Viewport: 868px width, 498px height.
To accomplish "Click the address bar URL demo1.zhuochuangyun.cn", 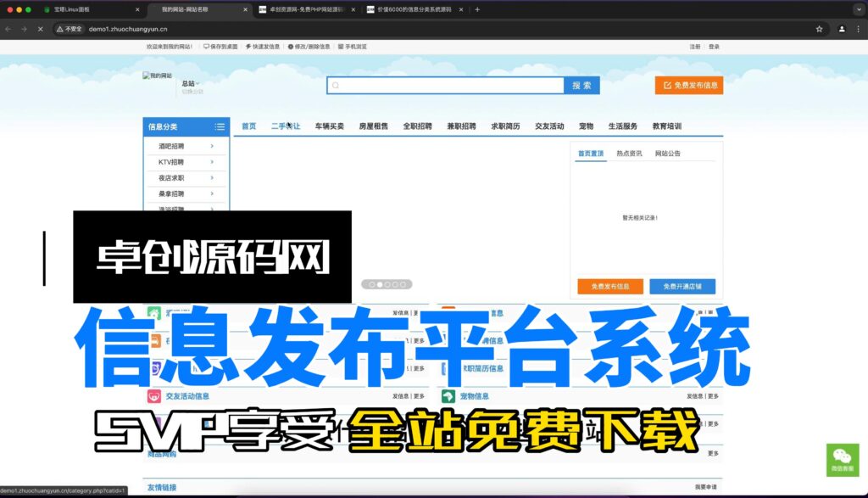I will tap(128, 29).
